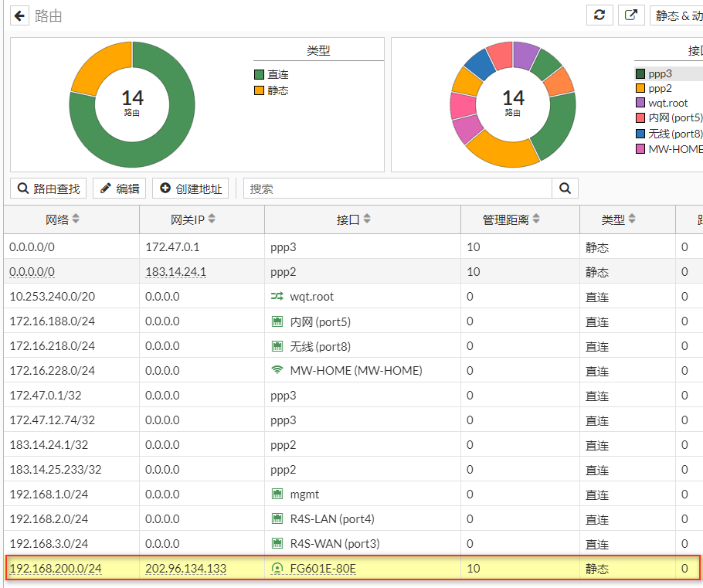Image resolution: width=703 pixels, height=588 pixels.
Task: Click the refresh icon to reload routes
Action: pos(599,15)
